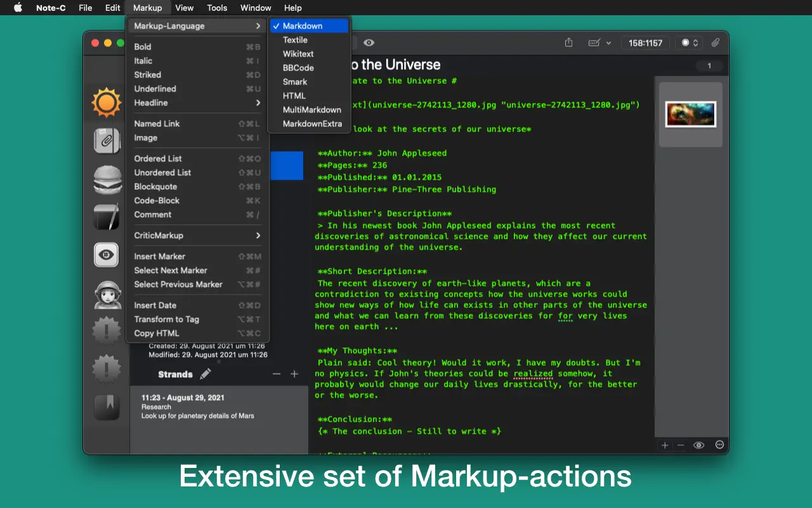812x508 pixels.
Task: Click the sun icon in the sidebar
Action: click(106, 102)
